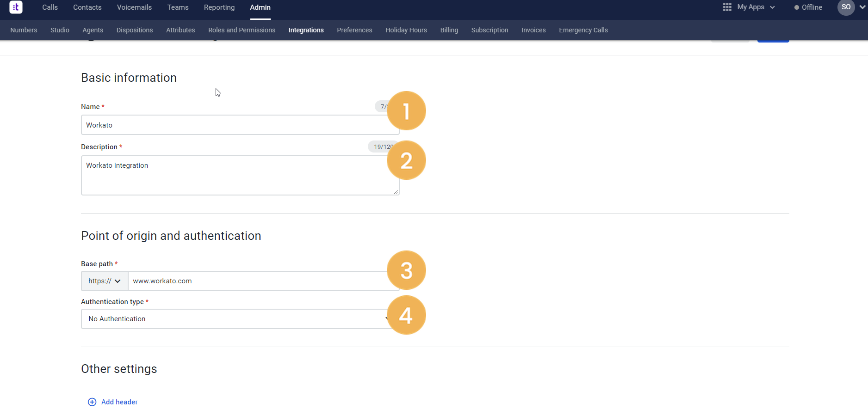Open Roles and Permissions section
This screenshot has height=409, width=868.
click(242, 30)
